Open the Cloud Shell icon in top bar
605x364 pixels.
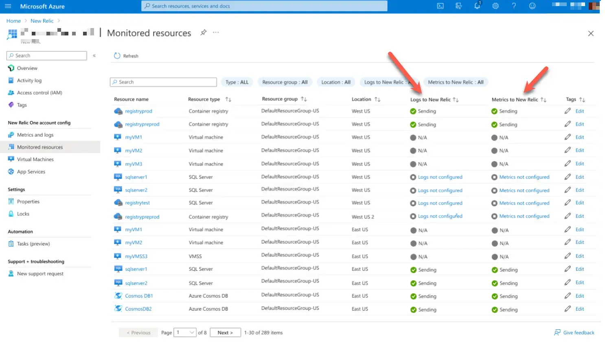440,6
